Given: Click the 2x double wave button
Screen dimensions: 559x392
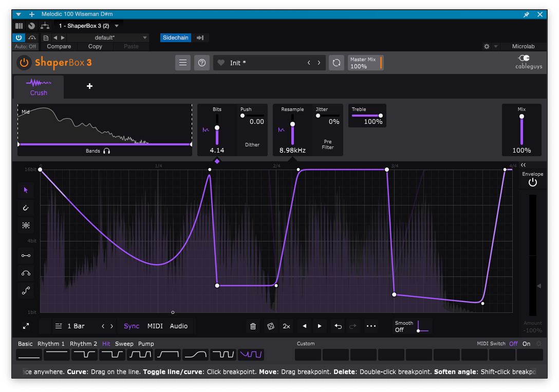Looking at the screenshot, I should [x=286, y=326].
